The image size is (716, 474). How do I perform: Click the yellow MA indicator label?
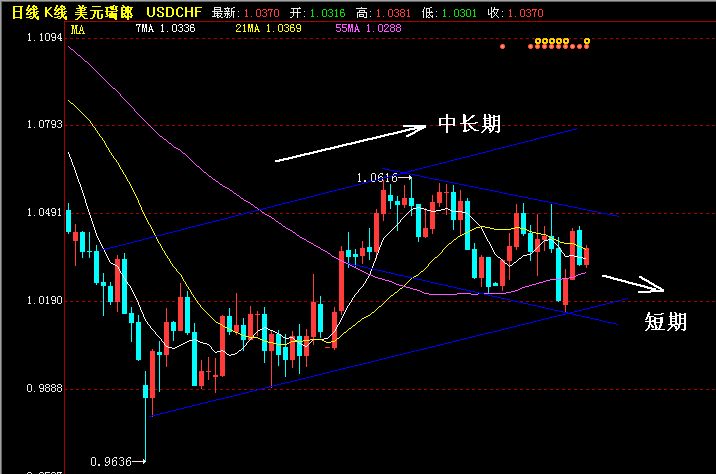click(78, 30)
